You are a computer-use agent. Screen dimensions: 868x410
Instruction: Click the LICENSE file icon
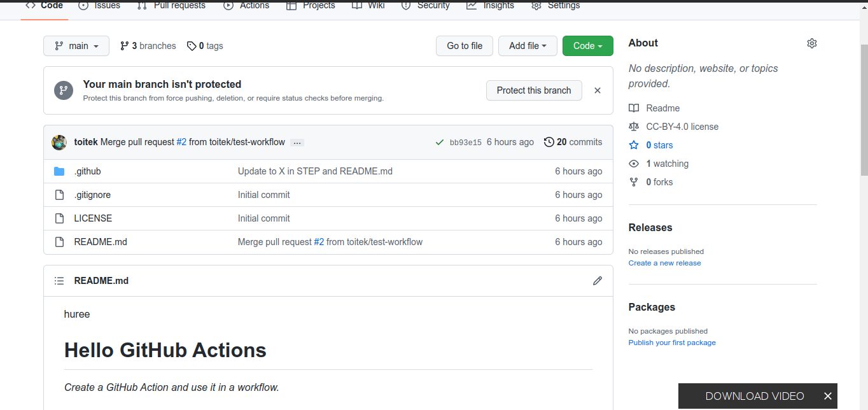(x=59, y=218)
